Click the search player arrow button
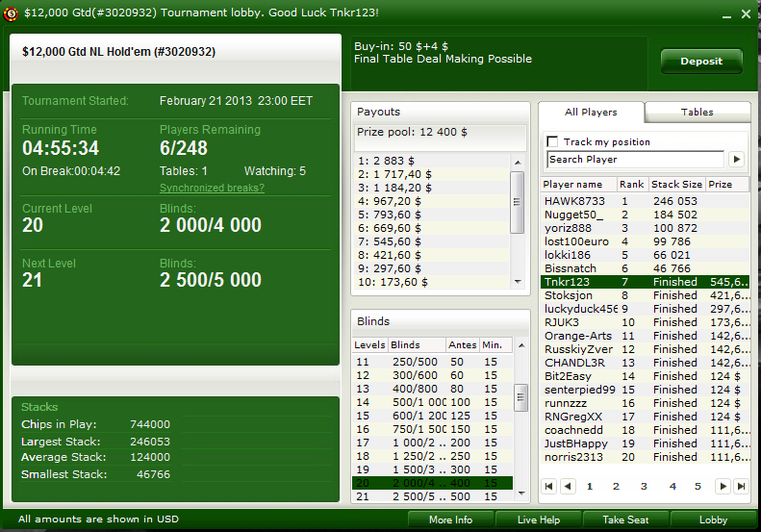 (737, 159)
